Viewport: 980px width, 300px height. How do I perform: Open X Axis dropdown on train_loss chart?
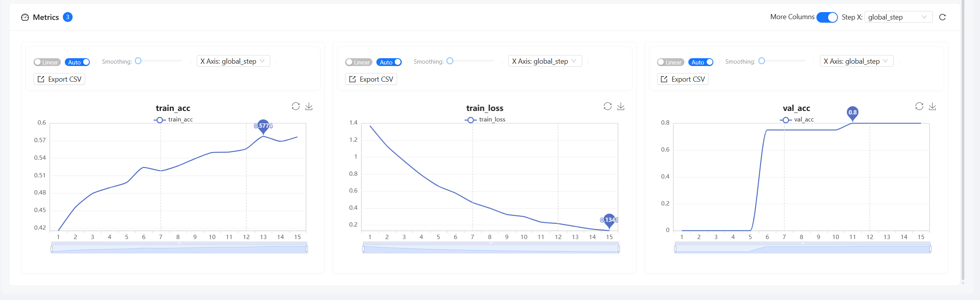545,61
